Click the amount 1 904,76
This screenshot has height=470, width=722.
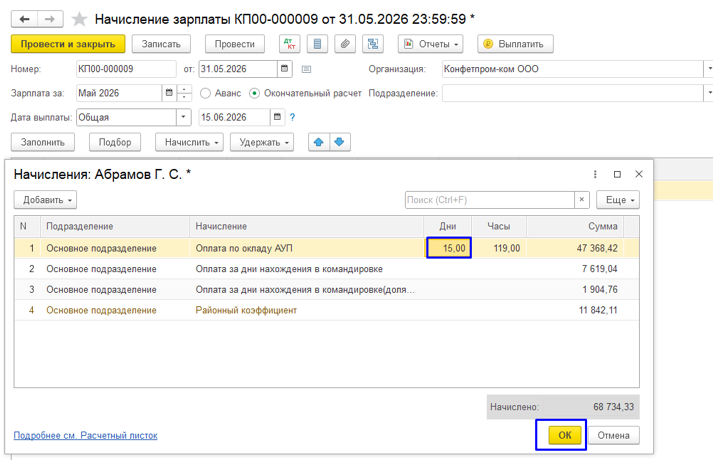[600, 290]
